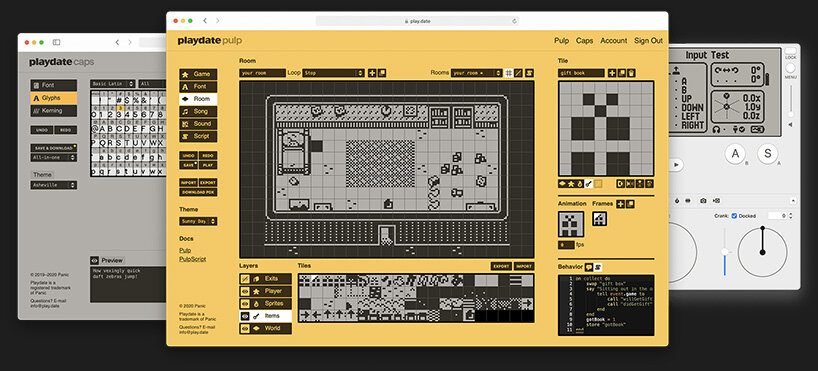Open the Loop Stop dropdown
818x371 pixels.
coord(333,73)
